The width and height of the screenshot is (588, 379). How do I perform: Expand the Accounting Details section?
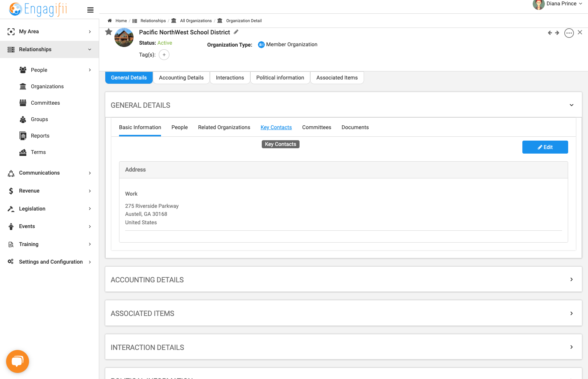(x=571, y=280)
